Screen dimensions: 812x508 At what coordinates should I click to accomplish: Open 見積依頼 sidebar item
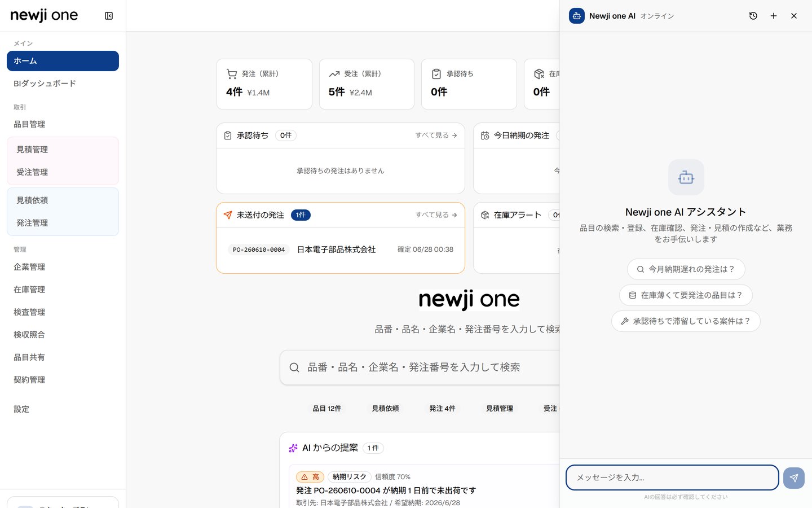tap(63, 200)
